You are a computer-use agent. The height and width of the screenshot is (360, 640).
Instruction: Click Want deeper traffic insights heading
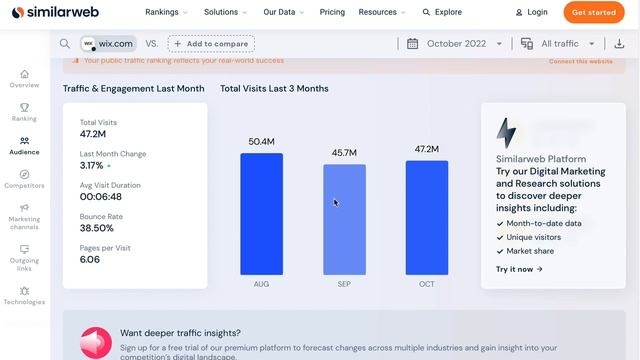pos(180,333)
